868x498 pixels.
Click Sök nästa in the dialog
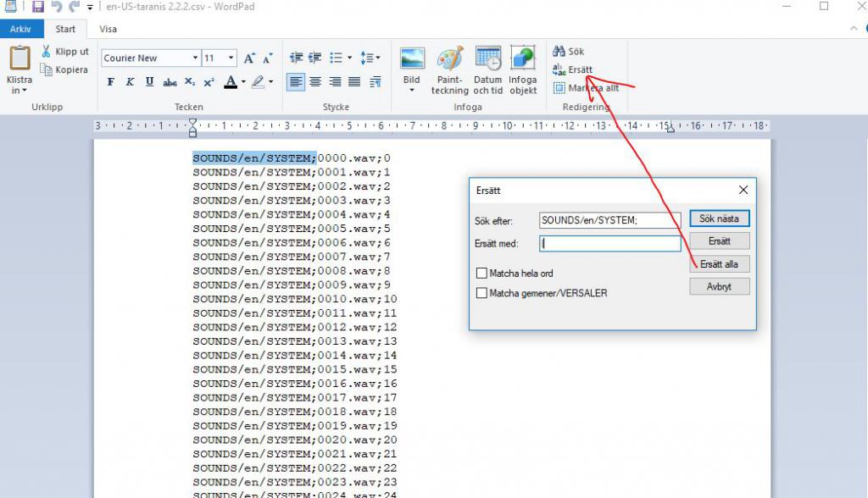719,219
